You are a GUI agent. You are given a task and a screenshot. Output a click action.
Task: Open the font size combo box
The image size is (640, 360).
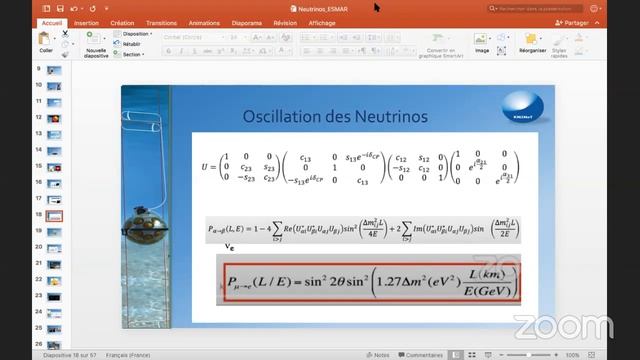[x=238, y=37]
